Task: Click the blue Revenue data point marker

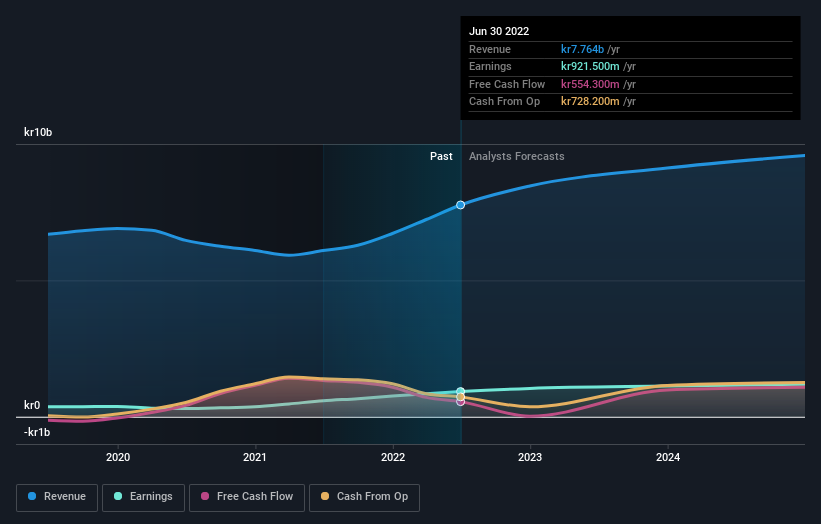Action: pyautogui.click(x=460, y=205)
